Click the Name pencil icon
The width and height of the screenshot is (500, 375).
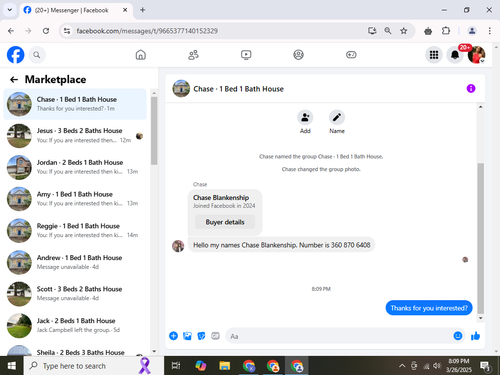click(337, 117)
